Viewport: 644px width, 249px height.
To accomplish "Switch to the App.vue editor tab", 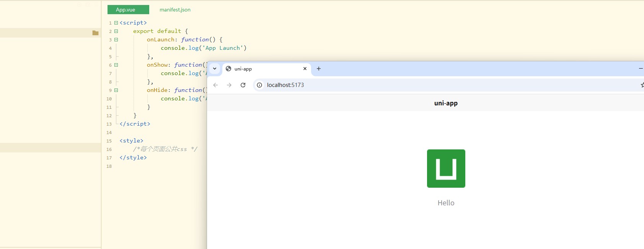I will pos(128,10).
